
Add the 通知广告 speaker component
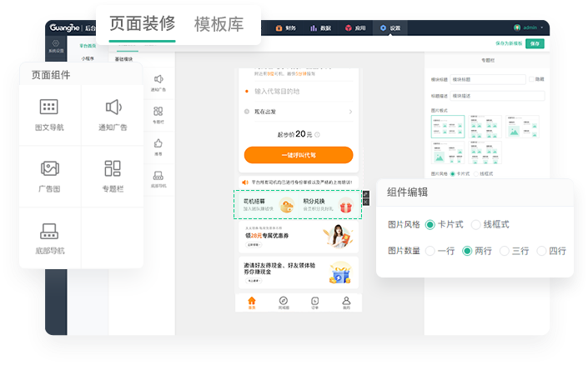click(x=113, y=107)
